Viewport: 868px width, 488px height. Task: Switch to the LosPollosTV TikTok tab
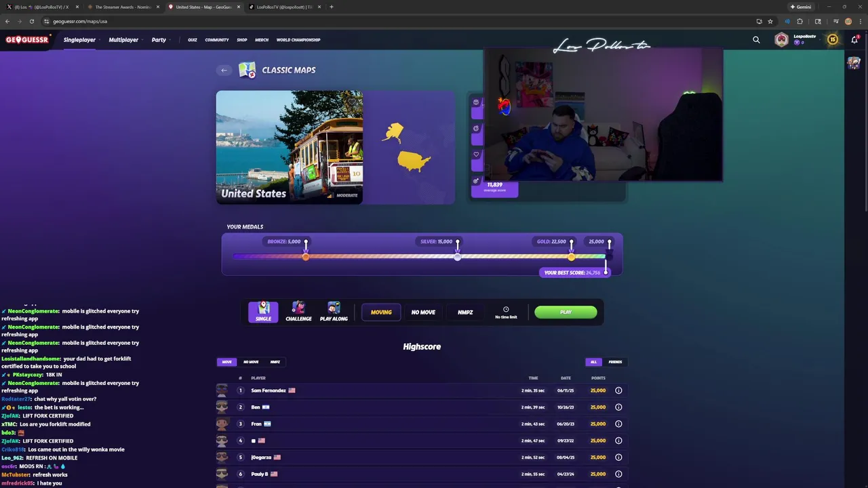click(x=284, y=7)
